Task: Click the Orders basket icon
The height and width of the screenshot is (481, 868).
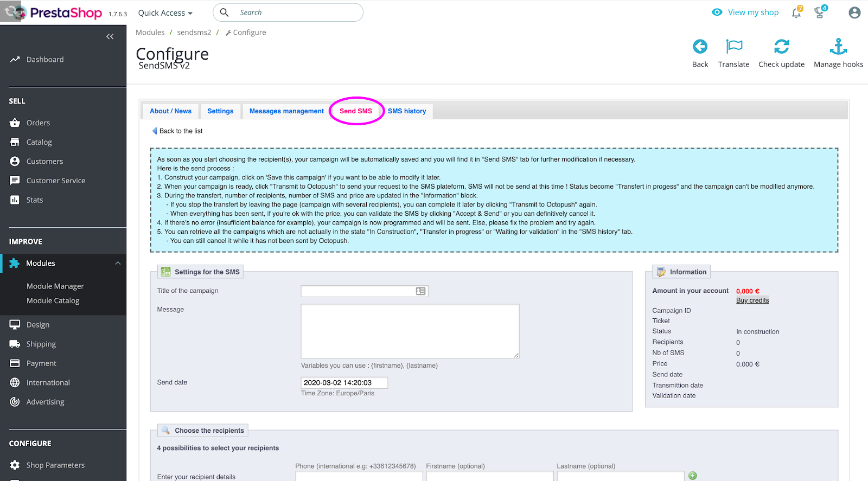Action: [x=15, y=123]
